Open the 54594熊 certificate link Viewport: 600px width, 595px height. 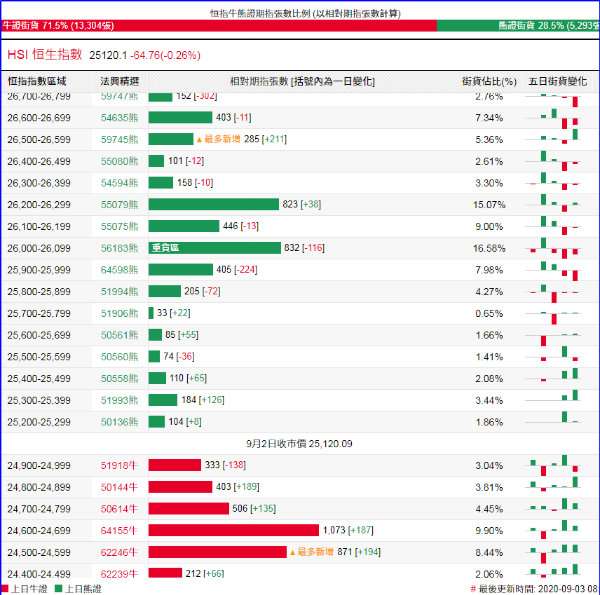[x=119, y=183]
